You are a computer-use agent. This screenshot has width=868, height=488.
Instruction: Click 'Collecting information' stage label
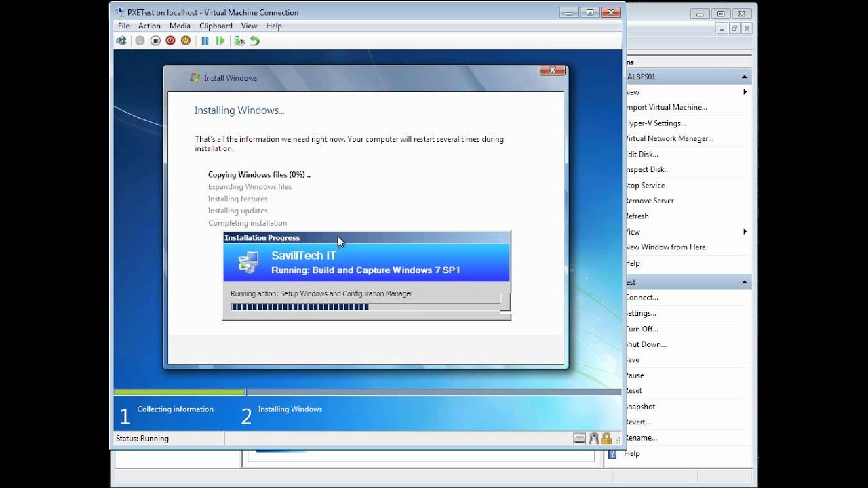point(175,409)
